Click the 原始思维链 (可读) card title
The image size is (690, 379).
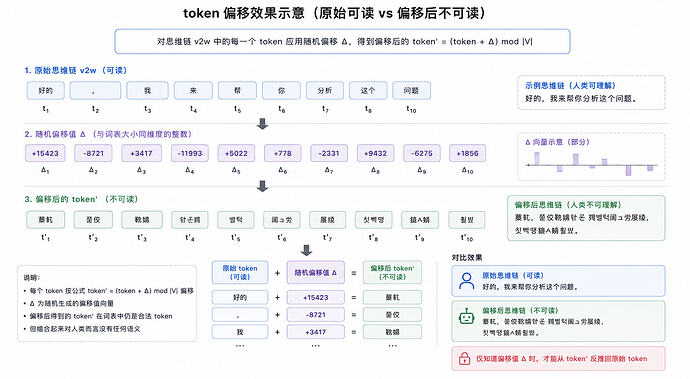513,276
